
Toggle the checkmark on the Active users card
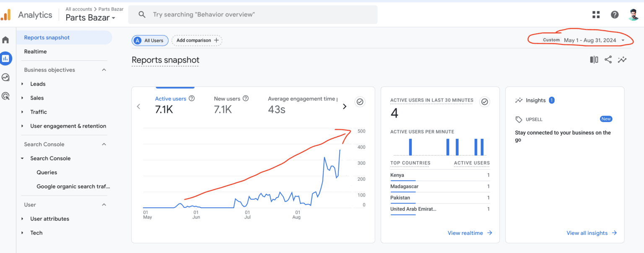pos(360,102)
